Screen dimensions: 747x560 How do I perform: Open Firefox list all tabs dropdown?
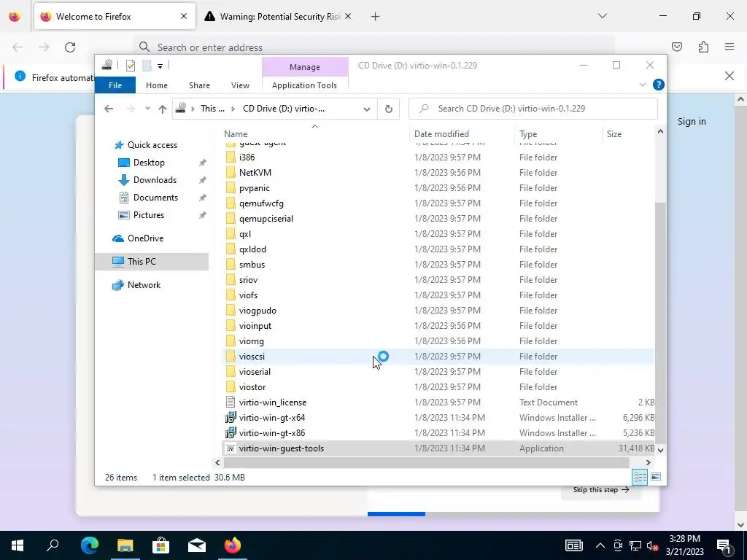[x=603, y=16]
